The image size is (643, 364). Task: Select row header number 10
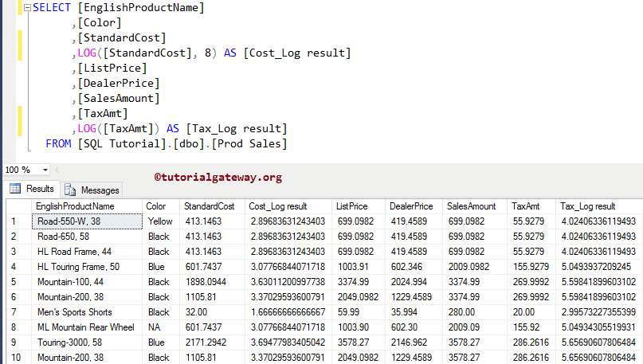coord(19,358)
